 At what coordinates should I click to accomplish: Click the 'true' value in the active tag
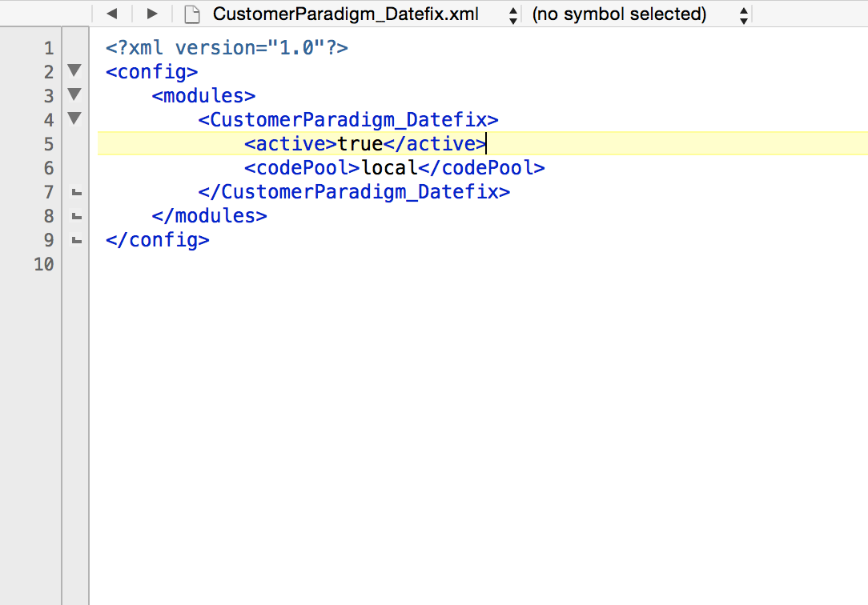[x=360, y=144]
